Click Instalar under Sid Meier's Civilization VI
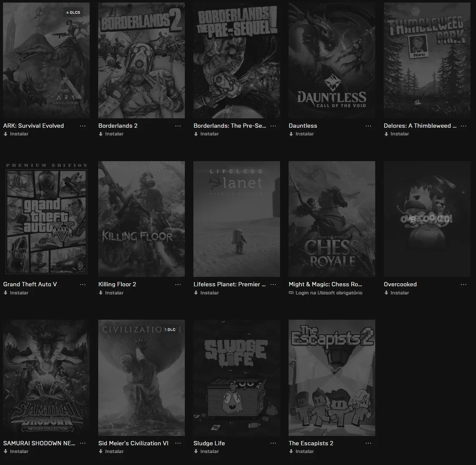 click(111, 451)
